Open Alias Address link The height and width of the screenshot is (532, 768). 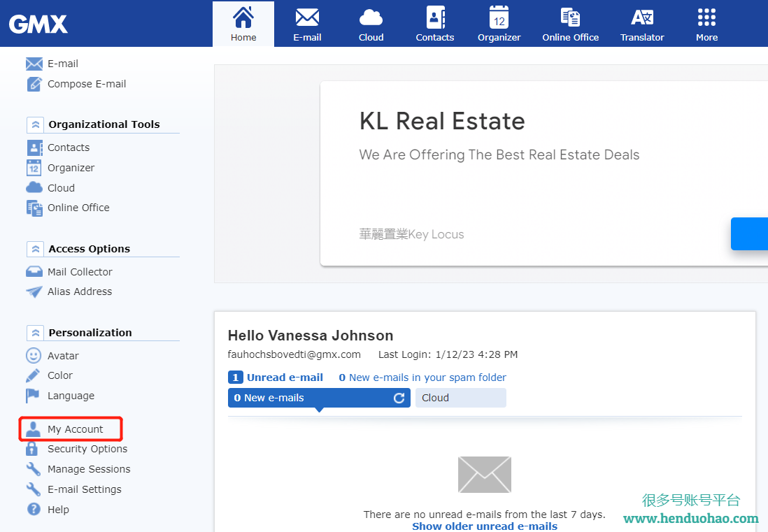pyautogui.click(x=80, y=292)
